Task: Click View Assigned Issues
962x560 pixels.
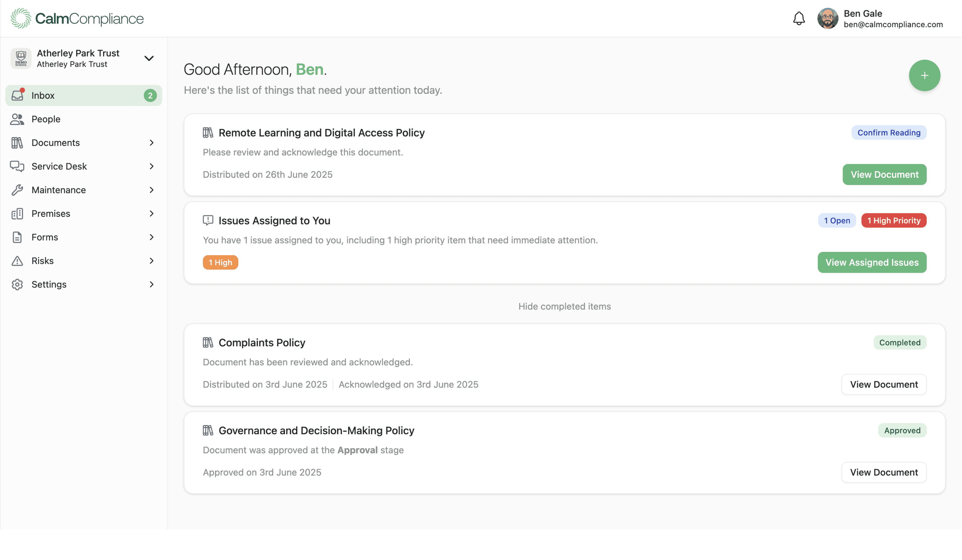Action: coord(872,262)
